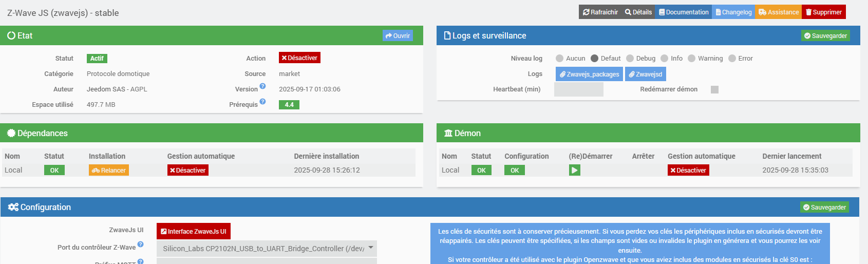Request Assistance for the plugin
This screenshot has width=868, height=264.
click(778, 12)
